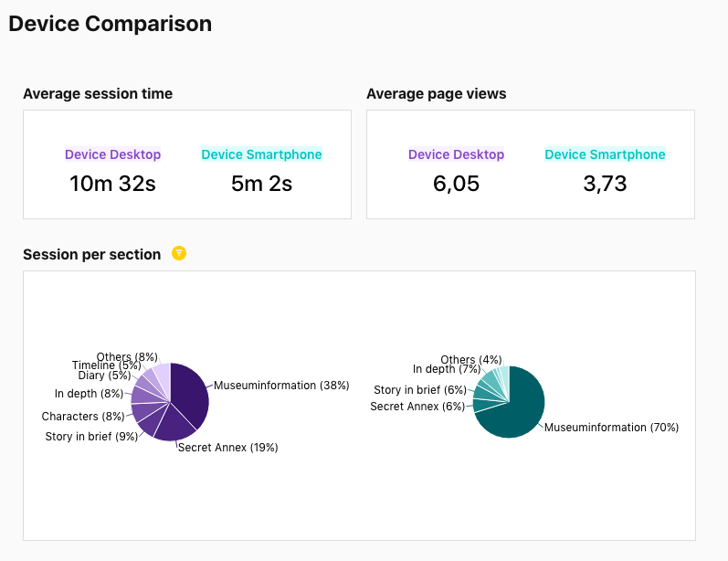Click the yellow filter icon beside Session per section
This screenshot has width=728, height=561.
(179, 254)
